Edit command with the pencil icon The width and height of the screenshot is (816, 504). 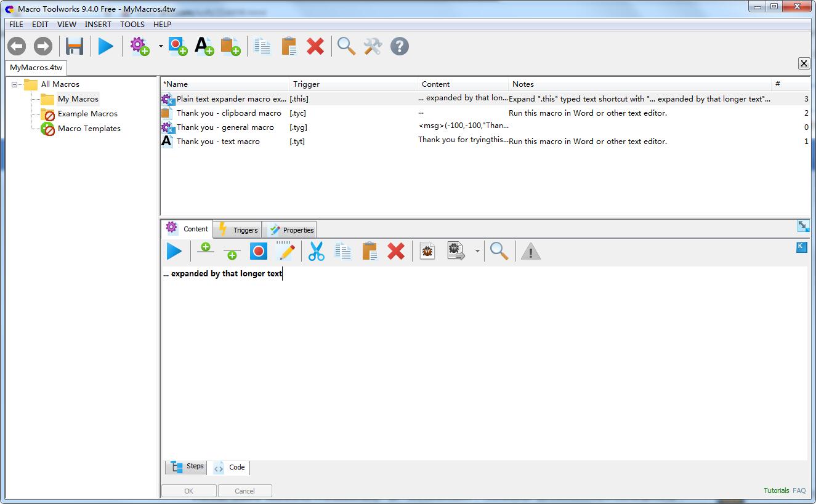(x=285, y=251)
